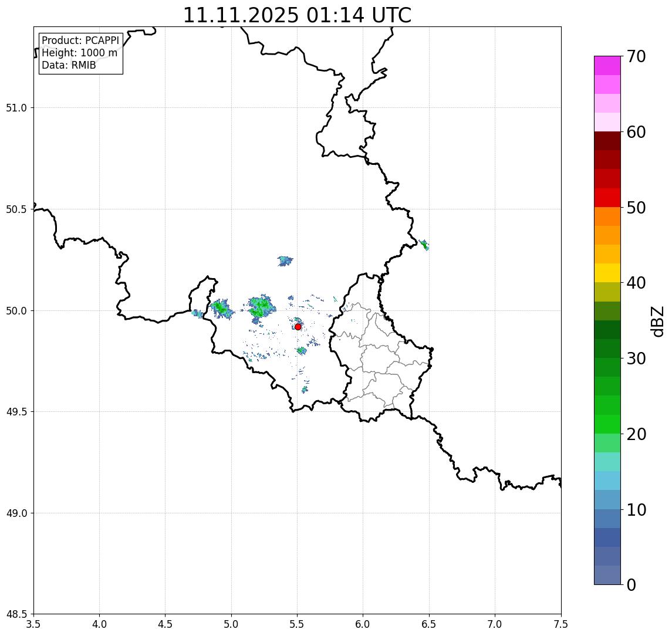This screenshot has width=672, height=636.
Task: Click the longitude tick label 5.5
Action: click(298, 624)
